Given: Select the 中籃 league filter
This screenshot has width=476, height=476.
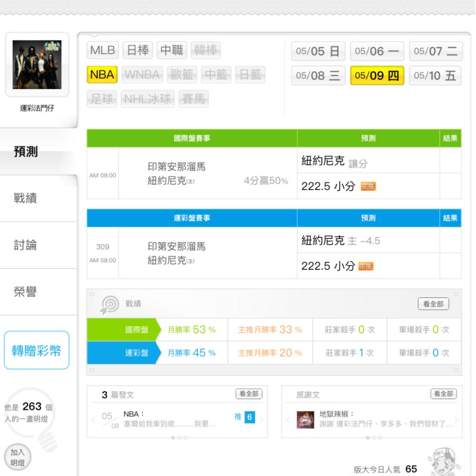Looking at the screenshot, I should click(216, 74).
